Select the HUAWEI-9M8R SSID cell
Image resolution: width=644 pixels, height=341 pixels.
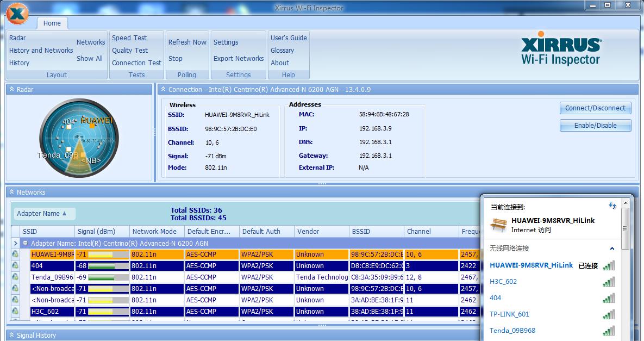point(52,255)
